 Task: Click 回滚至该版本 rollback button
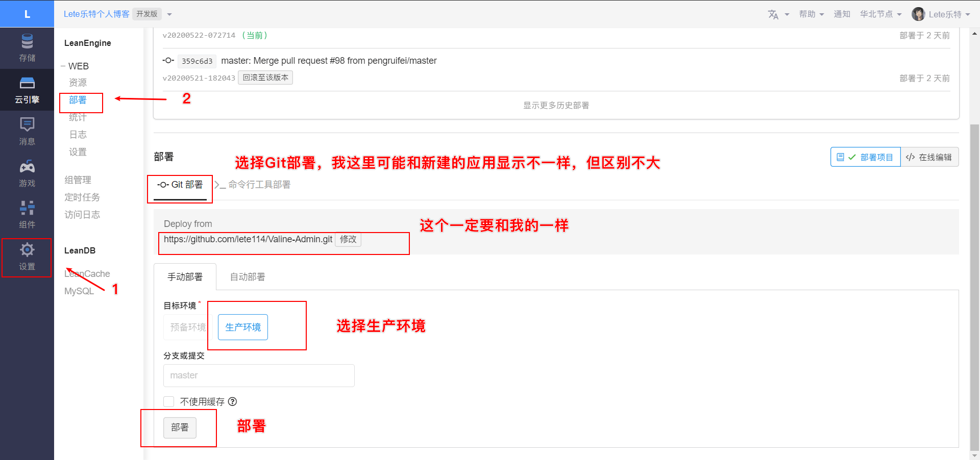[x=265, y=78]
